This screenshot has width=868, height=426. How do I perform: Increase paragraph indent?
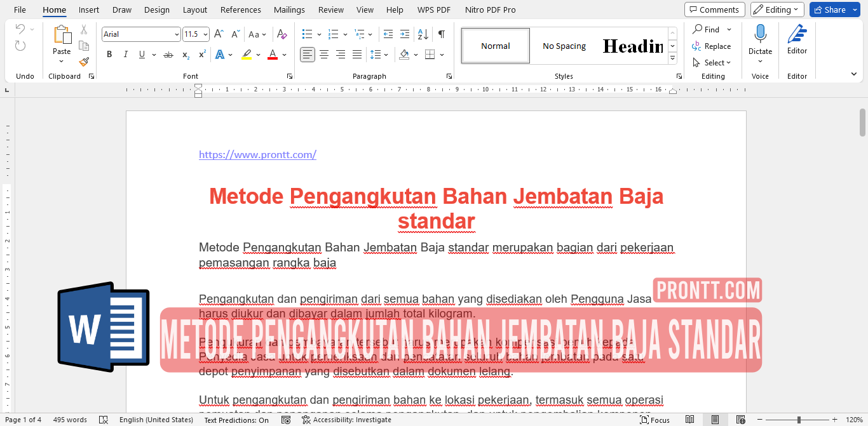405,34
